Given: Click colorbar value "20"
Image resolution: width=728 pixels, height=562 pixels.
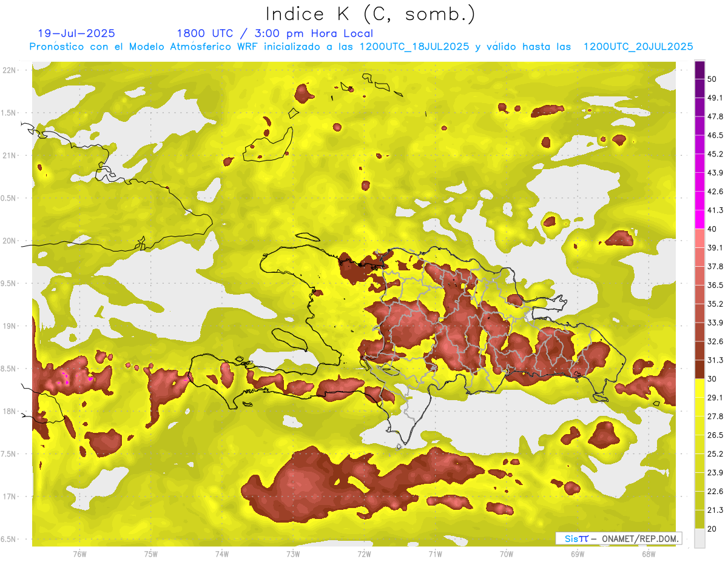Looking at the screenshot, I should [712, 529].
